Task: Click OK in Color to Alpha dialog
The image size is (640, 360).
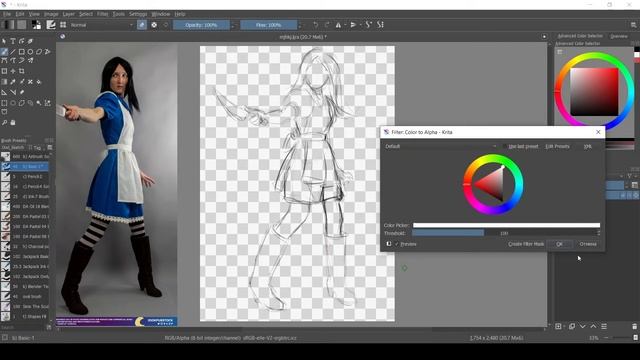Action: pyautogui.click(x=559, y=244)
